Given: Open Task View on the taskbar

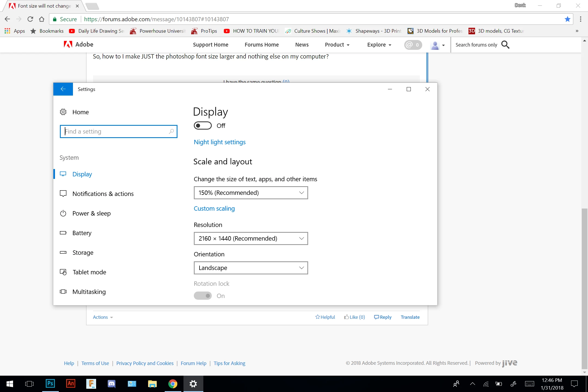Looking at the screenshot, I should (x=29, y=384).
